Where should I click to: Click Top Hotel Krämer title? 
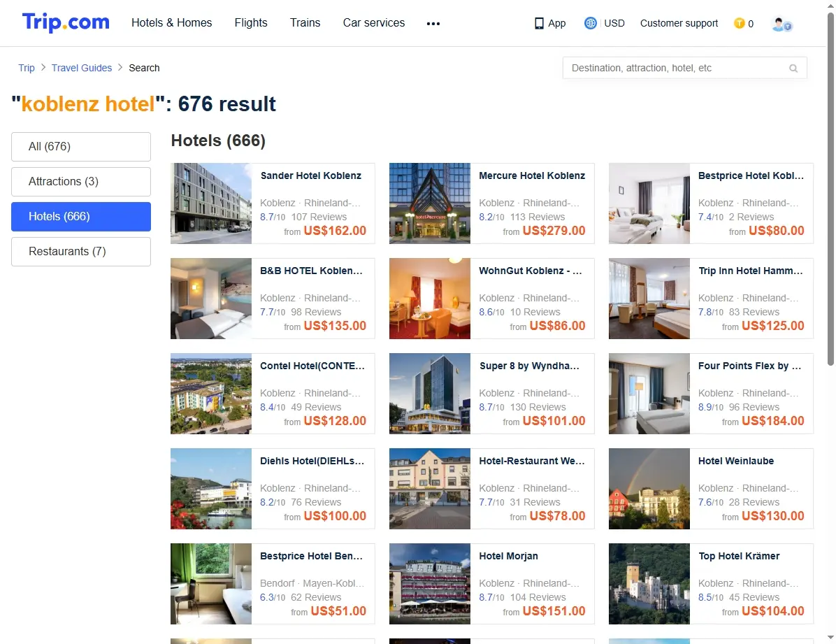[739, 556]
